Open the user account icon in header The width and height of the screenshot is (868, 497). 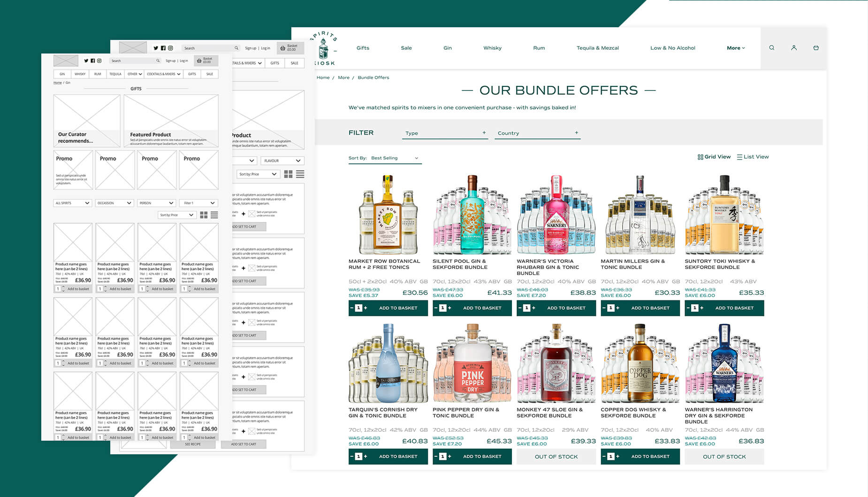click(x=794, y=48)
